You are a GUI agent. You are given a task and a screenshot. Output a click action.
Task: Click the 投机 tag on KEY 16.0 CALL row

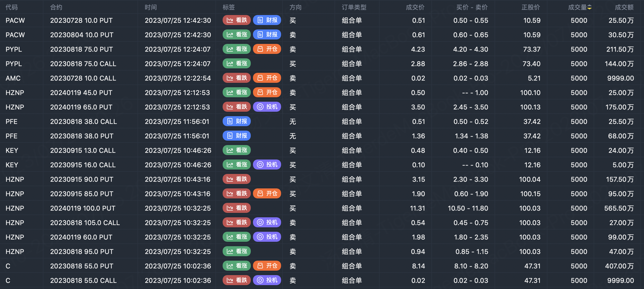click(267, 165)
